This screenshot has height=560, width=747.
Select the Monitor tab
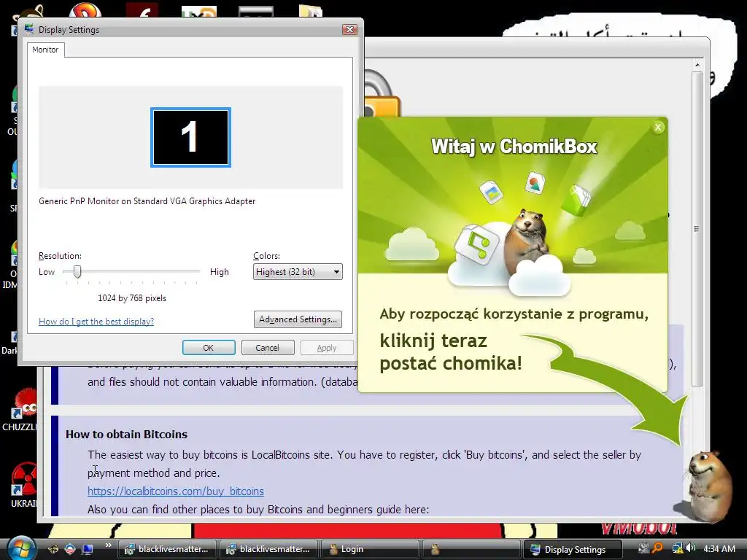pyautogui.click(x=45, y=50)
